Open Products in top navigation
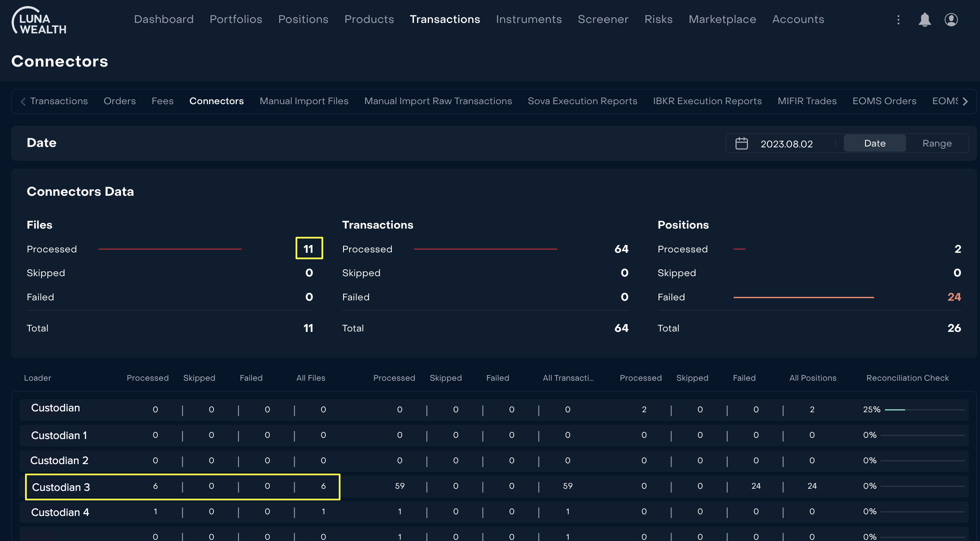The height and width of the screenshot is (541, 980). 369,19
